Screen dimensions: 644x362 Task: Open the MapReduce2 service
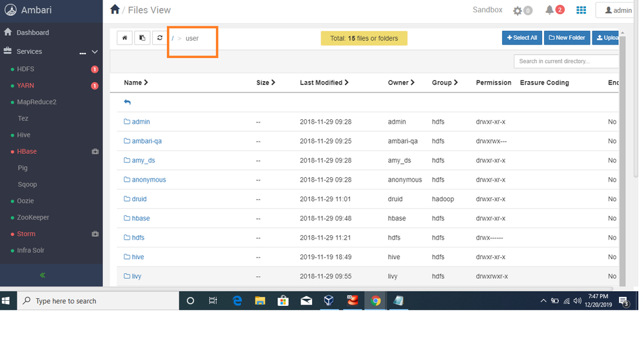pyautogui.click(x=37, y=102)
